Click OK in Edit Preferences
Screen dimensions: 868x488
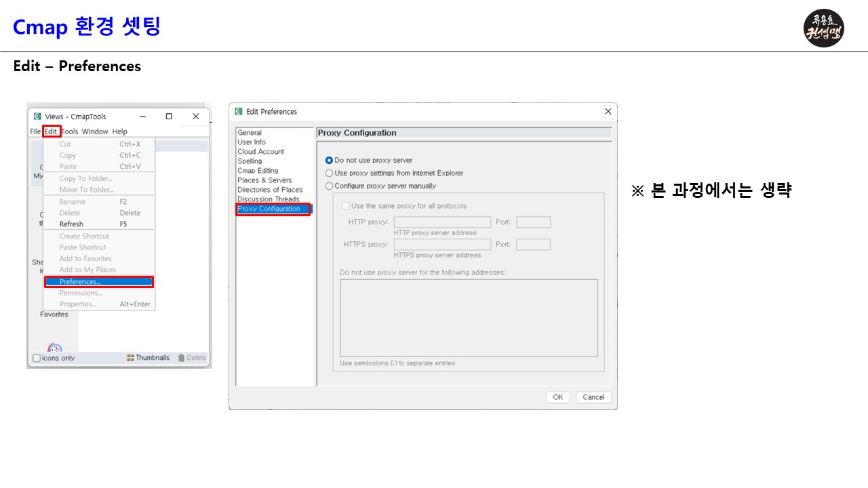coord(557,397)
